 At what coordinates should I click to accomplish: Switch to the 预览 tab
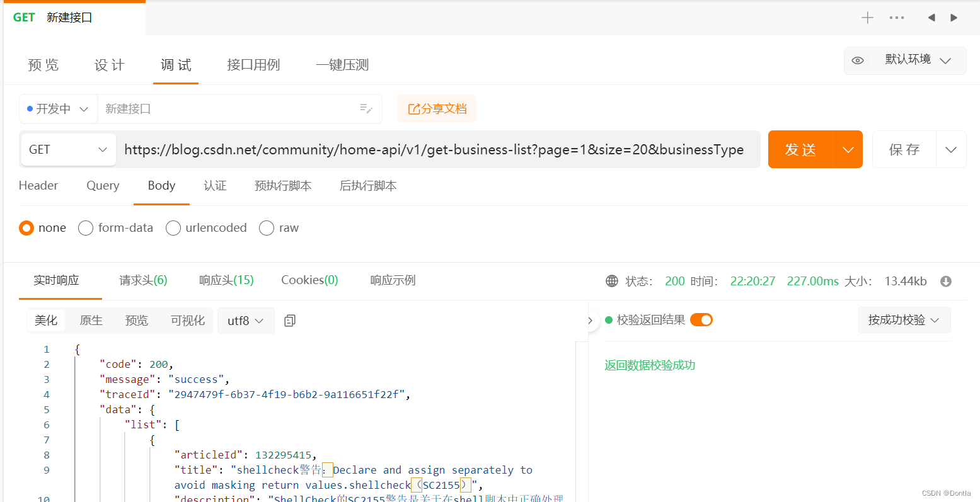click(x=43, y=65)
